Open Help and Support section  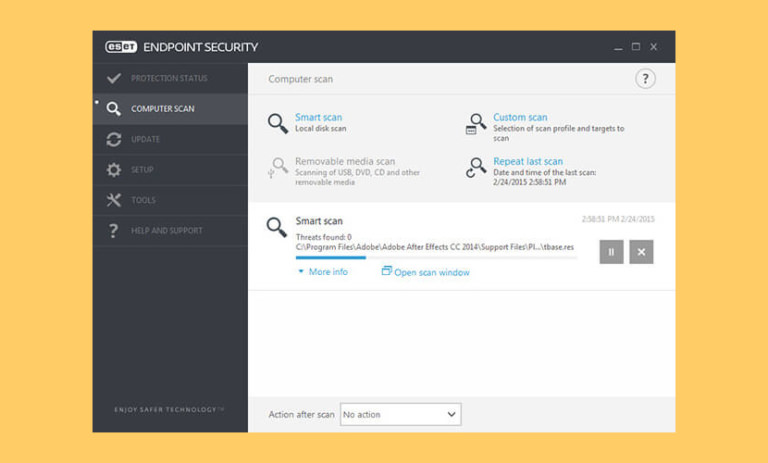click(170, 230)
